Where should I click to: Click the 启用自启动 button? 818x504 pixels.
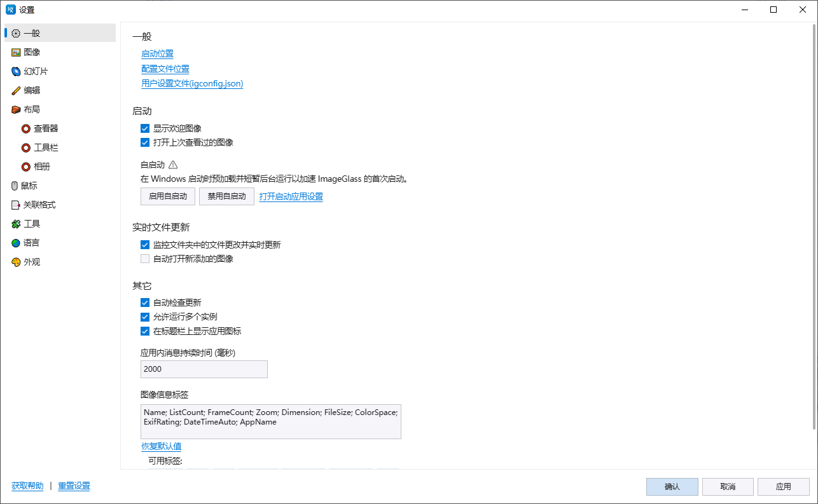(168, 196)
